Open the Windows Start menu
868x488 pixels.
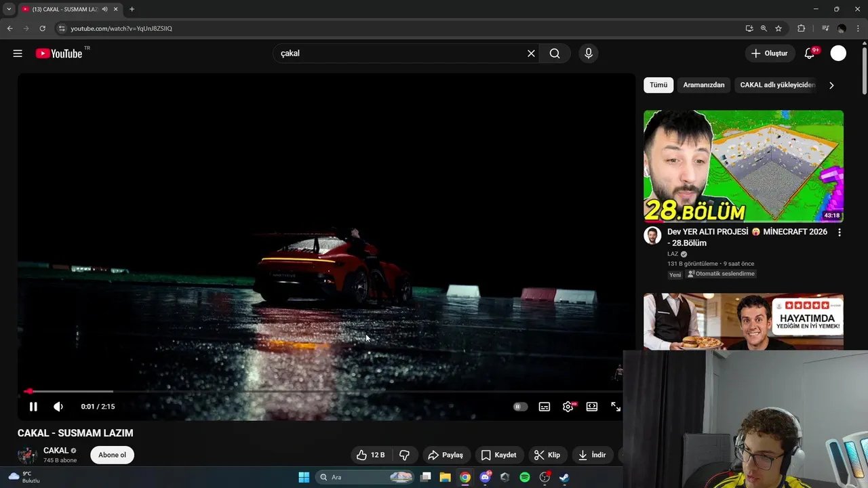tap(304, 477)
